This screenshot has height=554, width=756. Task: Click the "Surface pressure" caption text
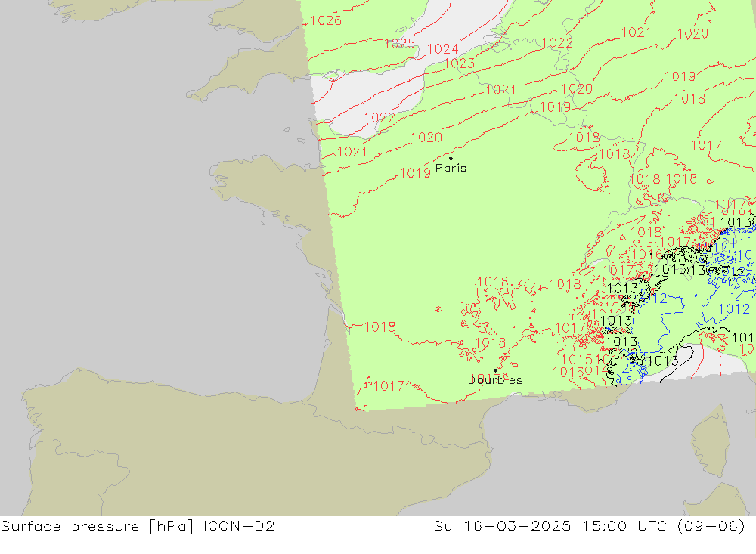70,526
